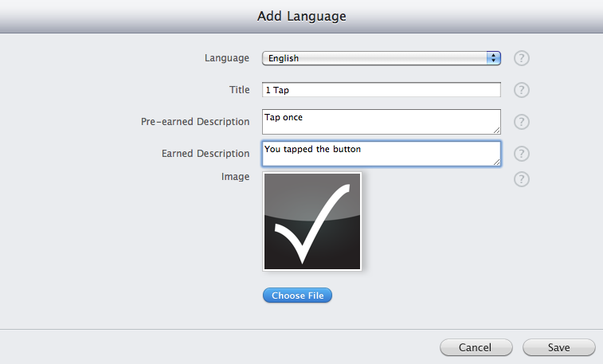
Task: Click Choose File to upload image
Action: pos(297,296)
